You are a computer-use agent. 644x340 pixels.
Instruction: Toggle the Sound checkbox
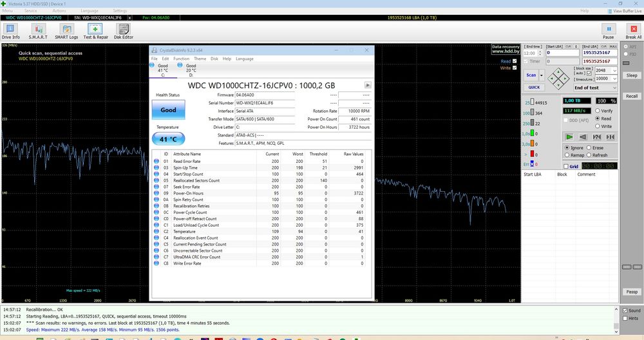coord(625,310)
